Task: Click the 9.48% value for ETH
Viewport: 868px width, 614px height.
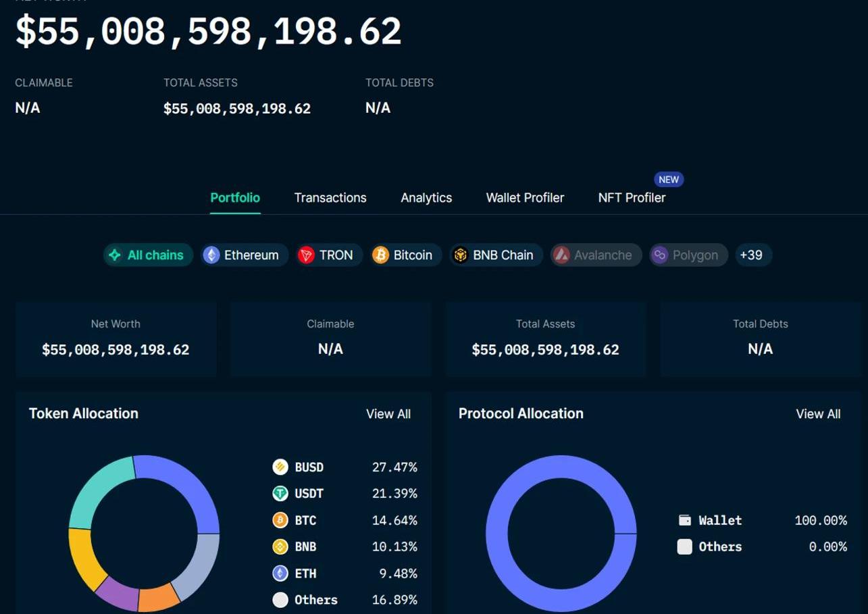Action: [x=398, y=573]
